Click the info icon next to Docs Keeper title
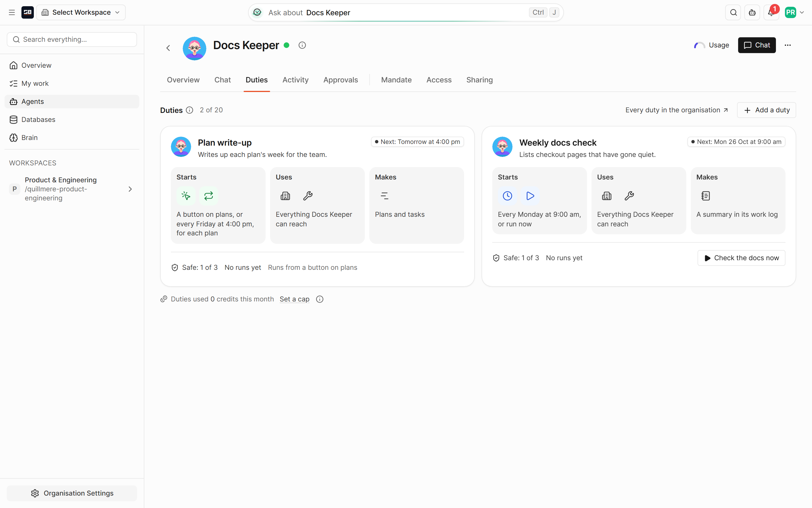Screen dimensions: 812x508 (302, 45)
